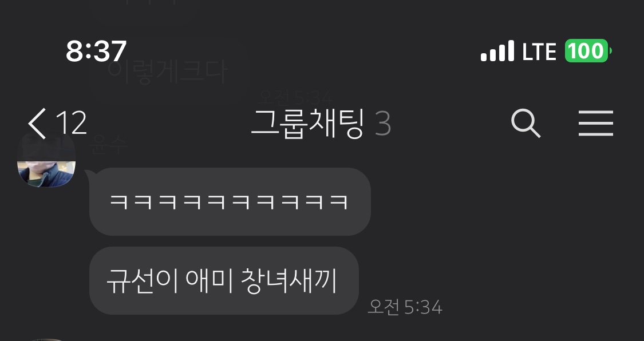Open chat search via magnifier icon

tap(526, 123)
